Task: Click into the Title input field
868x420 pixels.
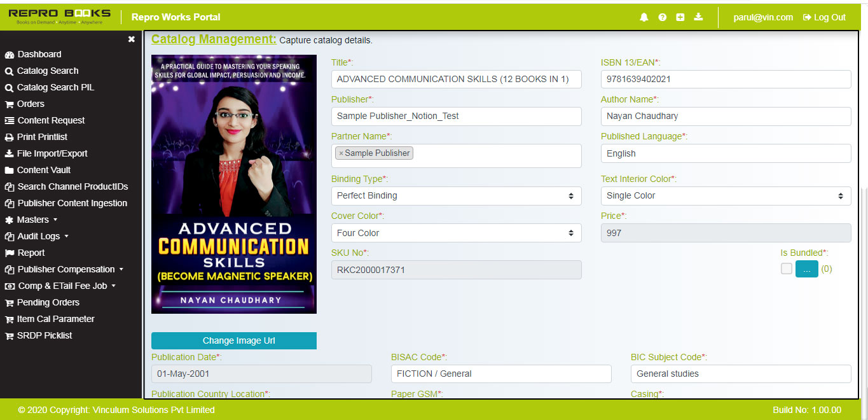Action: [x=456, y=80]
